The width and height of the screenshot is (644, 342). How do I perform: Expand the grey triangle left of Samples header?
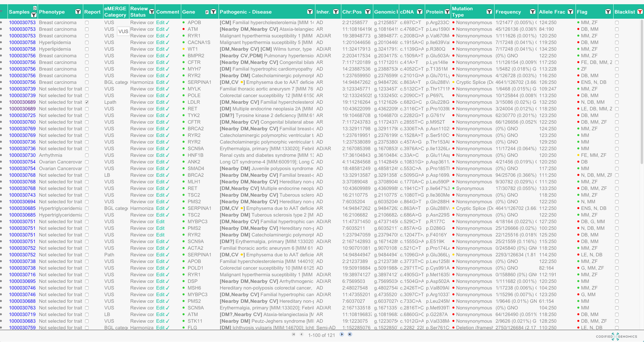click(x=2, y=12)
